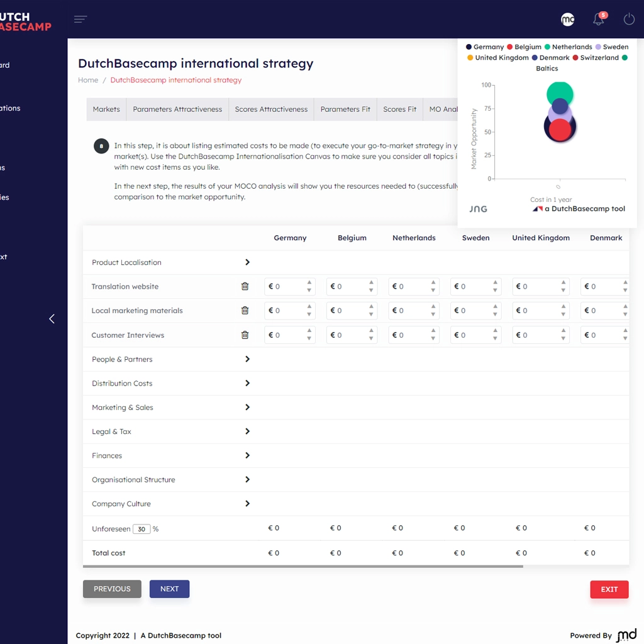Click the power logout icon
644x644 pixels.
(x=629, y=19)
